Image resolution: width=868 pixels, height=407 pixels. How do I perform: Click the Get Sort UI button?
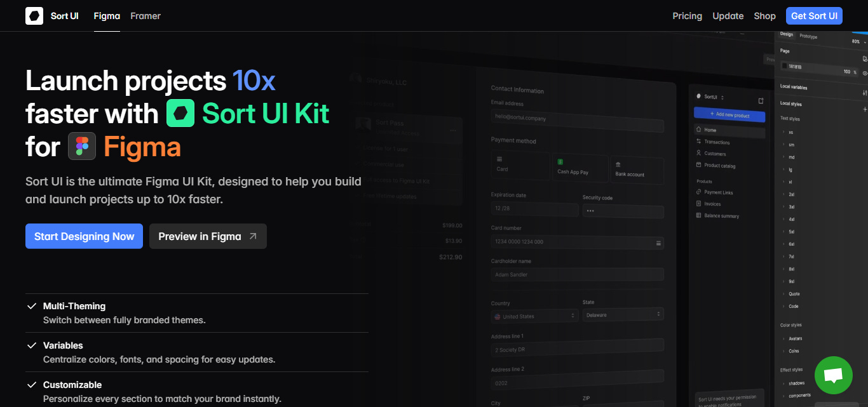[814, 16]
